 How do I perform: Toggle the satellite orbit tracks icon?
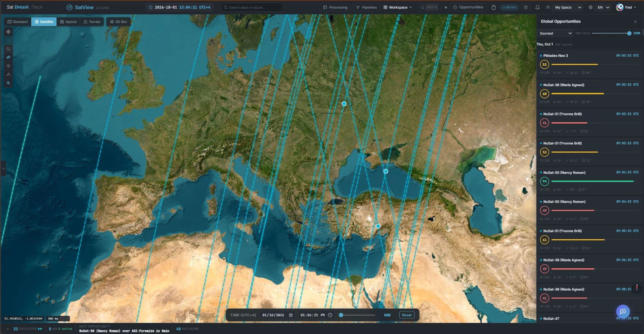[8, 57]
